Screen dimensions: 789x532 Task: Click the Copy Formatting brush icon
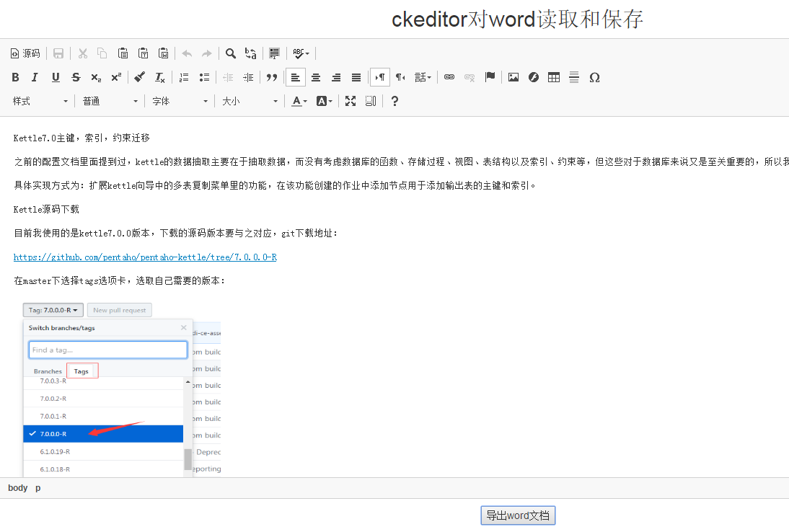[139, 77]
